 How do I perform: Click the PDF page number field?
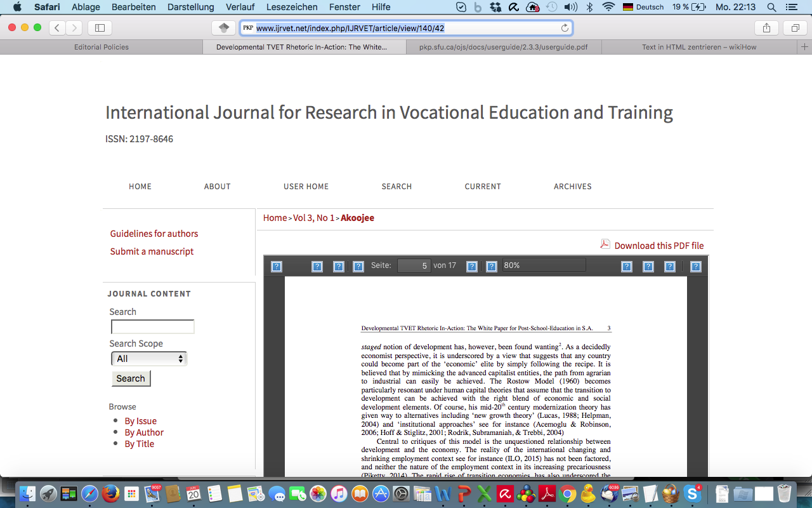(414, 265)
